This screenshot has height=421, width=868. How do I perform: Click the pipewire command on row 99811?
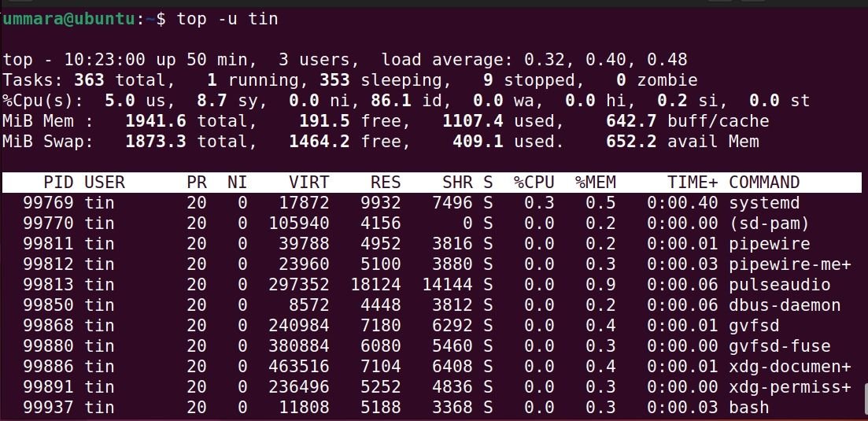pyautogui.click(x=769, y=244)
